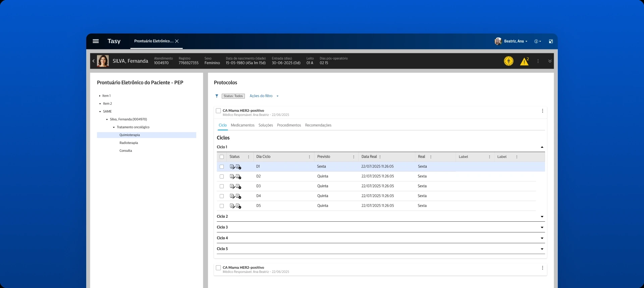Open Dia Ciclo column options menu
The image size is (644, 288).
point(309,157)
